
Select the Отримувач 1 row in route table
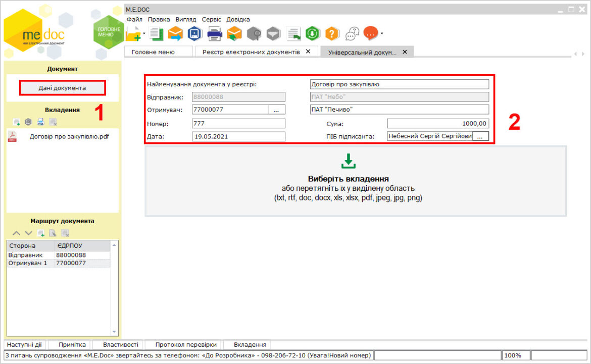(x=59, y=263)
